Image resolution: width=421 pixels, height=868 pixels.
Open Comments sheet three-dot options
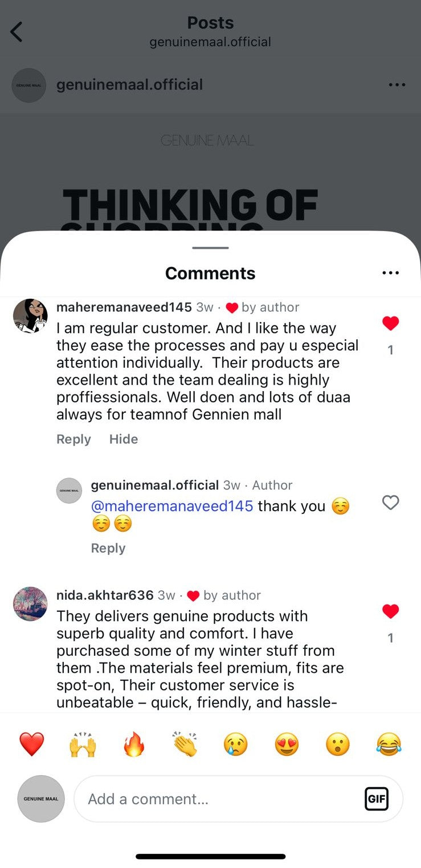pos(391,273)
